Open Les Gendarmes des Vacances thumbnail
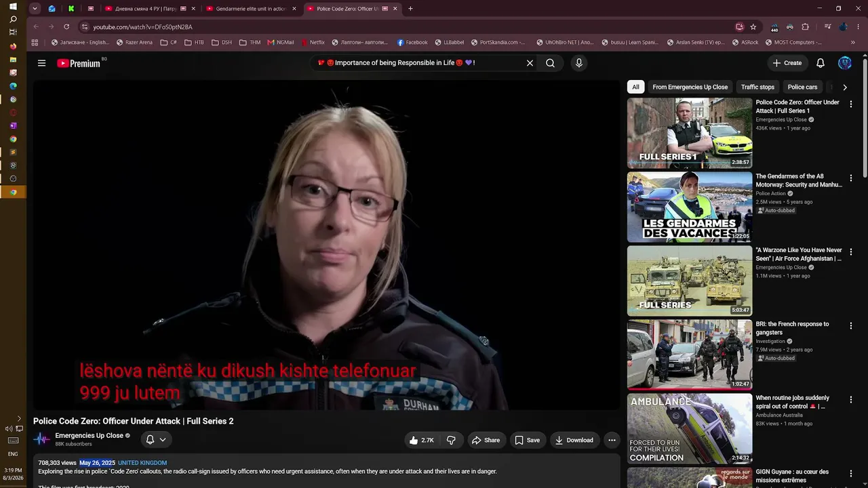868x488 pixels. coord(690,207)
